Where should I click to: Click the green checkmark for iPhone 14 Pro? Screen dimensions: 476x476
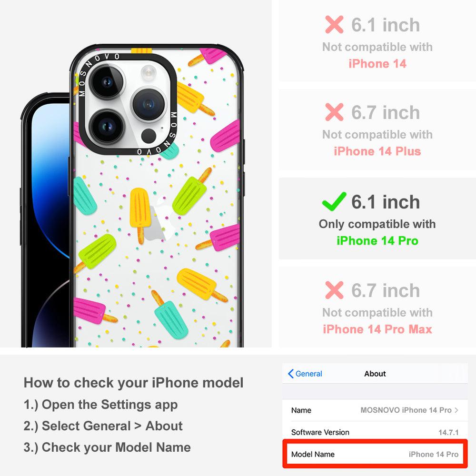click(334, 201)
